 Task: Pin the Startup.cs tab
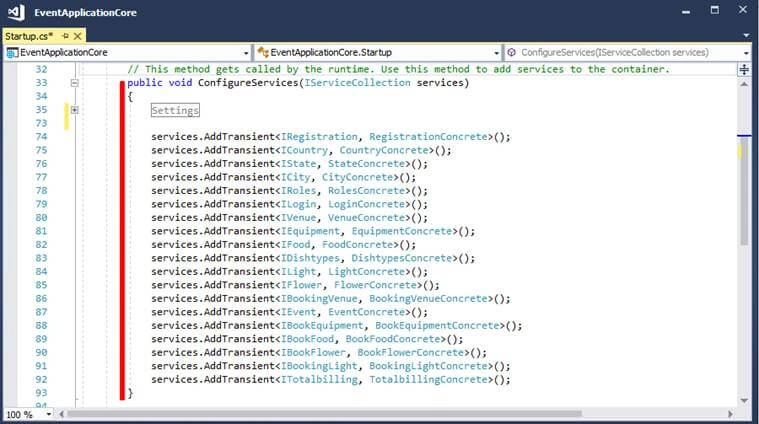[x=65, y=36]
